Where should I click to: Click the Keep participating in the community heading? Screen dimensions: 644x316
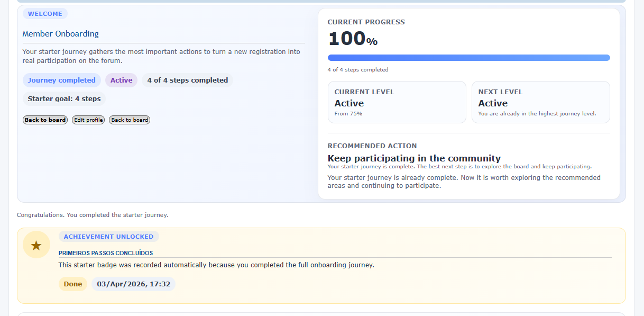414,158
